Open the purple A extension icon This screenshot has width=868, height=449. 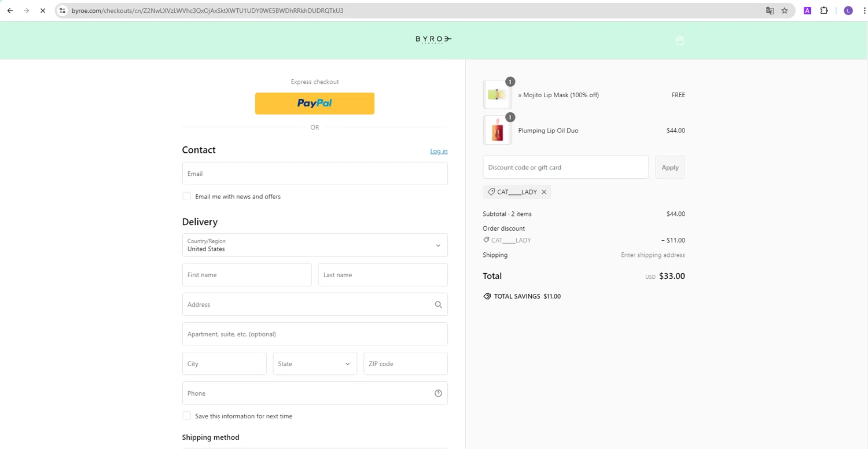807,10
